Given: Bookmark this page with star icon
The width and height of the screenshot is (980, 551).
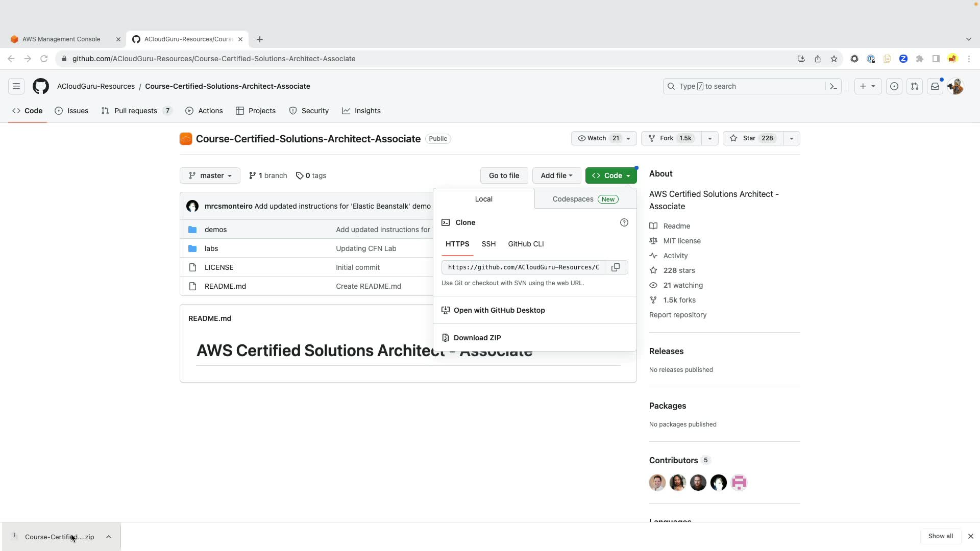Looking at the screenshot, I should (834, 59).
